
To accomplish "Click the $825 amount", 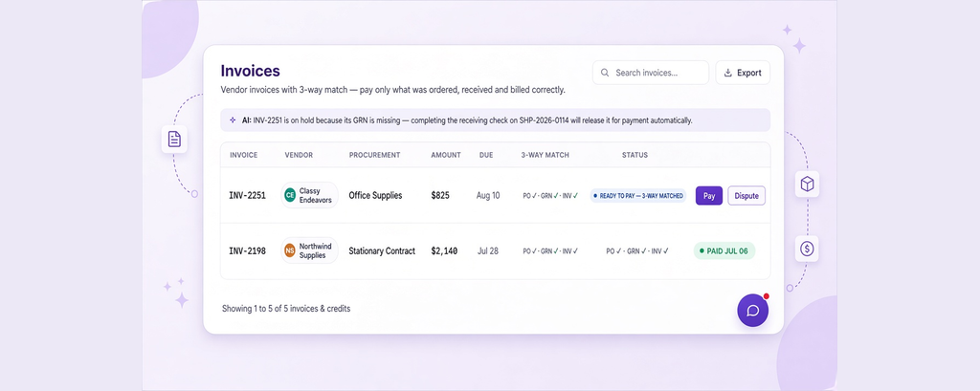I will click(440, 195).
